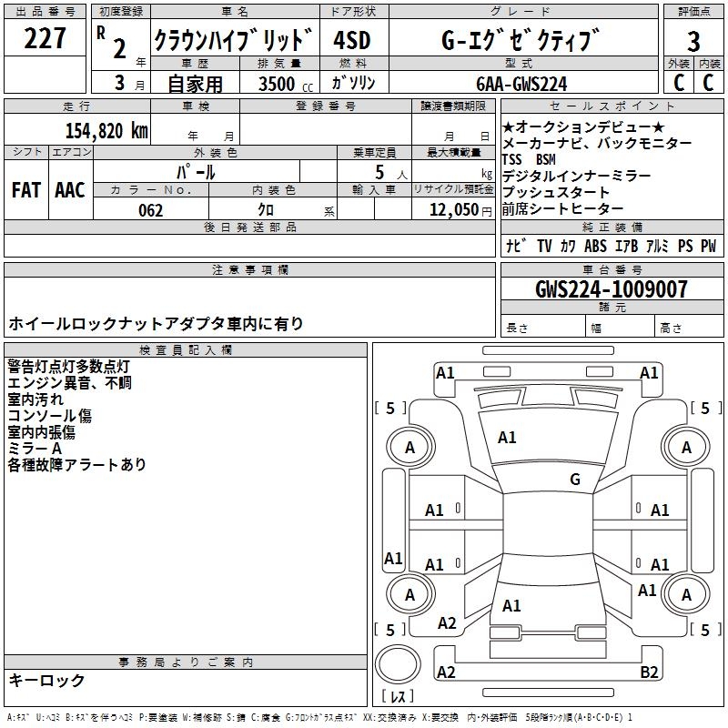This screenshot has height=728, width=728.
Task: Select the recycle deposit 12,050円
Action: pyautogui.click(x=460, y=210)
